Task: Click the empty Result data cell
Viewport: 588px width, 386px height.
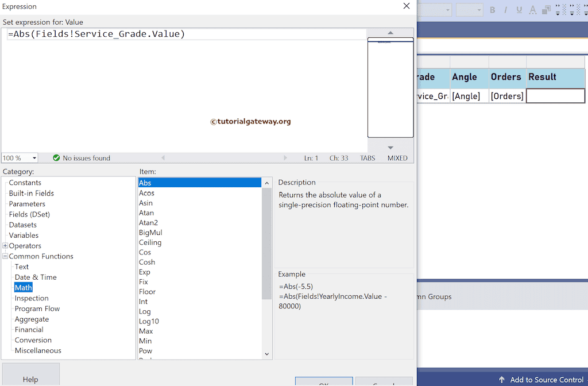Action: click(555, 96)
